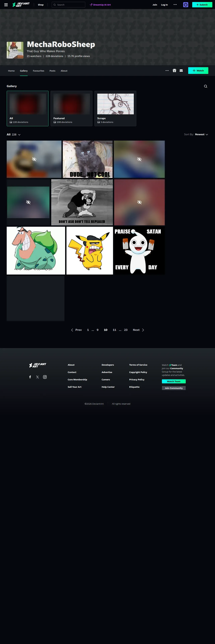Open the Featured gallery folder card
This screenshot has width=215, height=644.
point(72,109)
